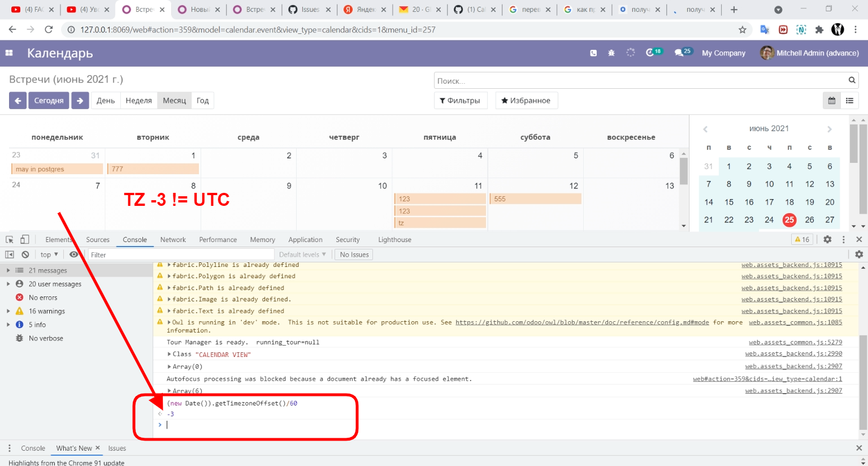The width and height of the screenshot is (868, 466).
Task: Click the Сегодня button
Action: click(x=49, y=100)
